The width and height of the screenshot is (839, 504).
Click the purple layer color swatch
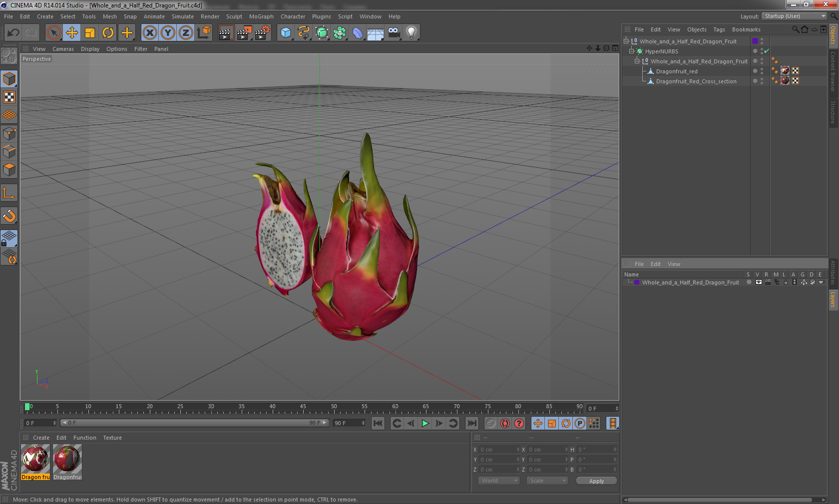pos(637,282)
